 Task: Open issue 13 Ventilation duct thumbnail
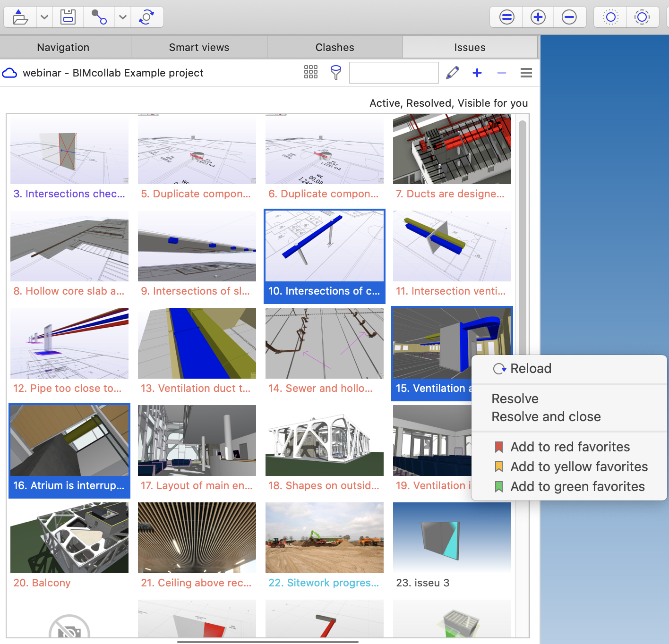[197, 343]
